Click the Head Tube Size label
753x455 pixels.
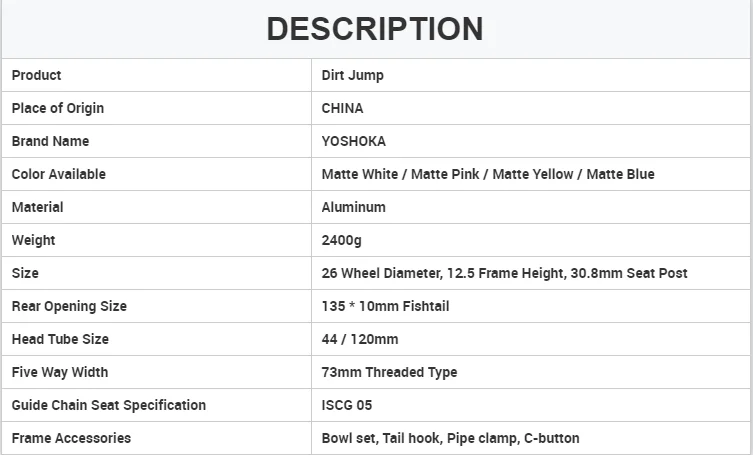60,339
